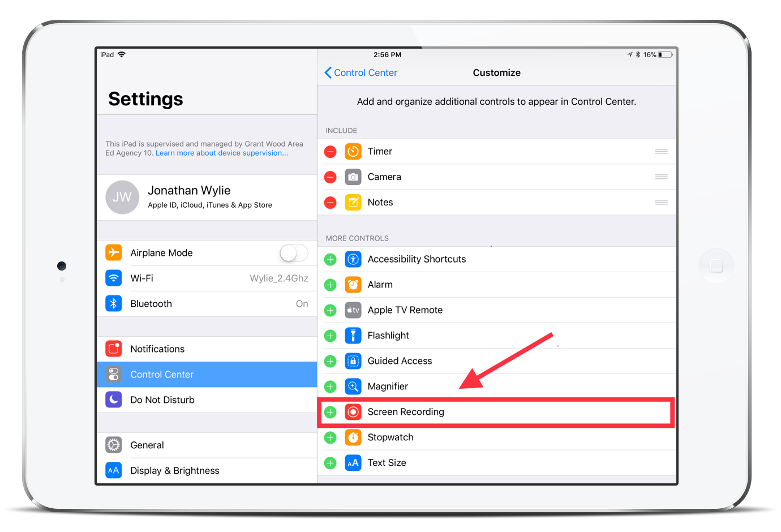Toggle the Airplane Mode switch
Image resolution: width=781 pixels, height=532 pixels.
(x=294, y=253)
